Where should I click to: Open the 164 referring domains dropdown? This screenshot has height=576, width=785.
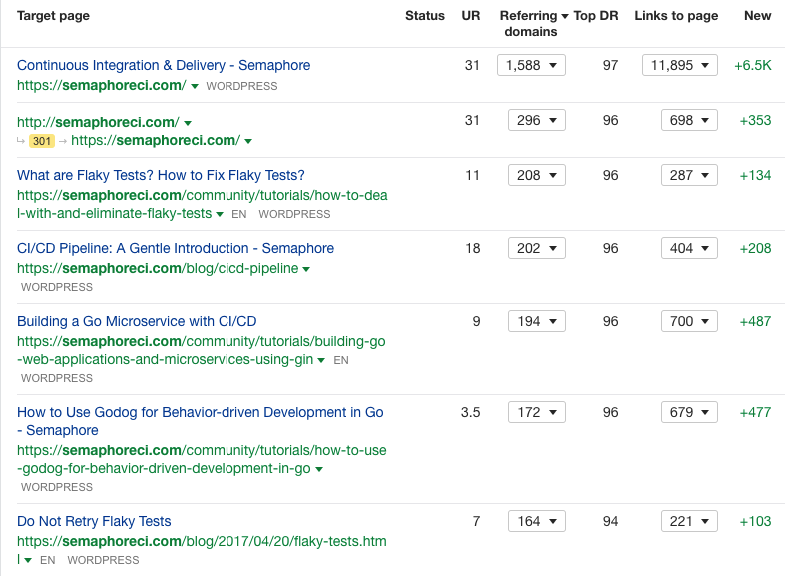(x=536, y=521)
